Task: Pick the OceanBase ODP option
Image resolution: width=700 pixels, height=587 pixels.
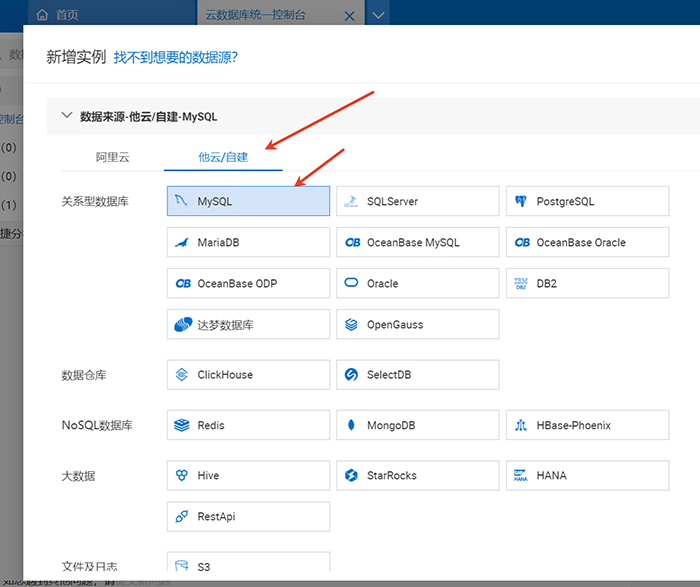Action: click(248, 283)
